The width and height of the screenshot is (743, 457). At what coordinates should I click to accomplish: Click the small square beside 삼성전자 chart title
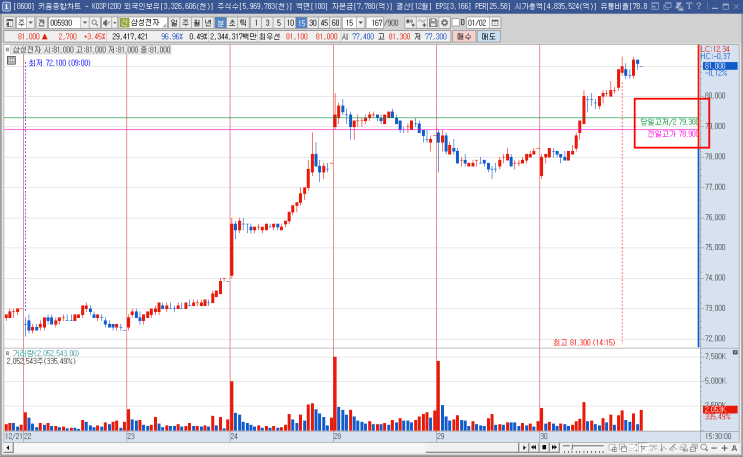coord(7,49)
